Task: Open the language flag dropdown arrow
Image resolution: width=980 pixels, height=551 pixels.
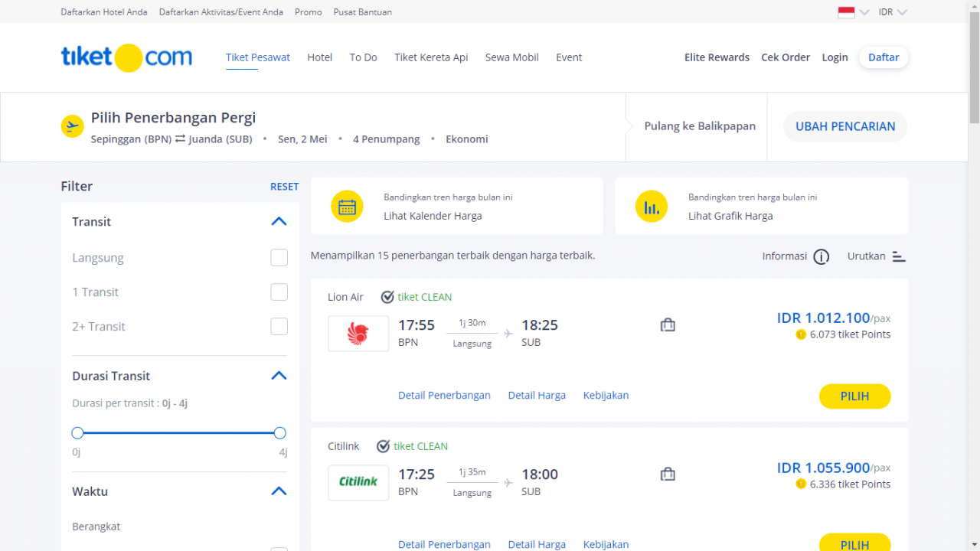Action: [864, 12]
